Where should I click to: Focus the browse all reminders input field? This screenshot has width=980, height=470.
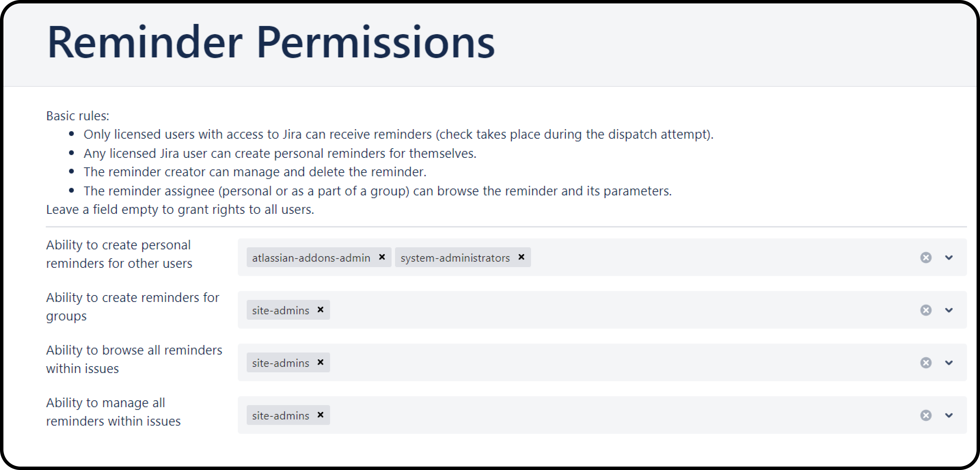tap(609, 362)
